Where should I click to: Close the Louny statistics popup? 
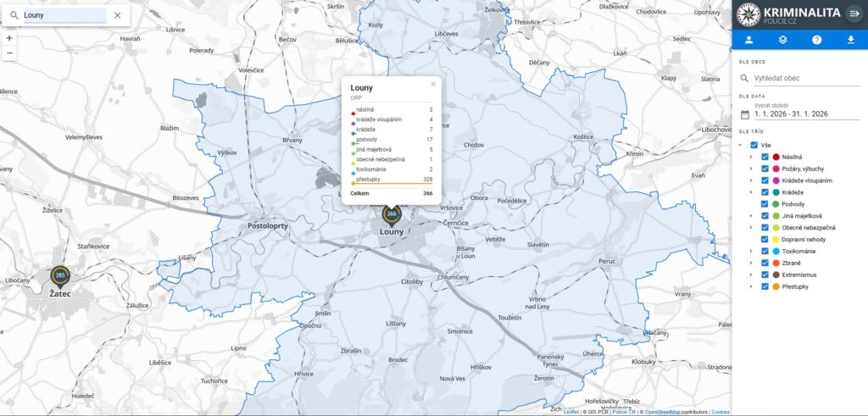(x=433, y=84)
